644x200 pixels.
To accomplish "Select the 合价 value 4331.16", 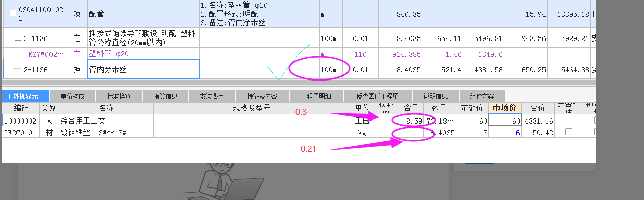I will tap(538, 121).
